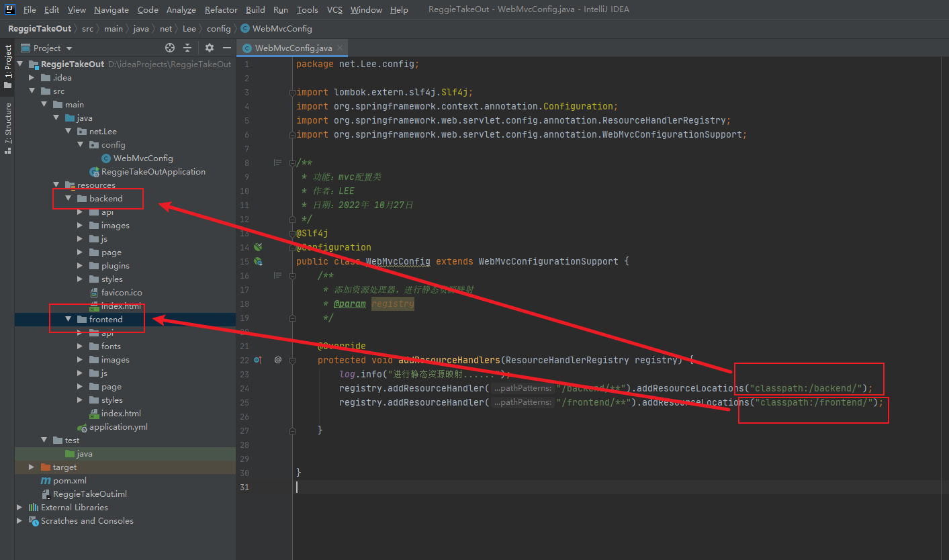Click the Spring gutter icon at line 15

258,261
